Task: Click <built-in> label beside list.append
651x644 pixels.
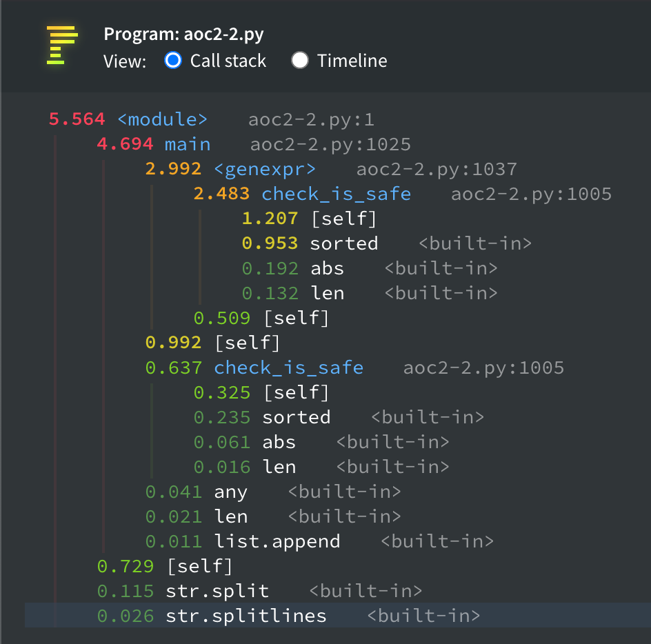Action: pyautogui.click(x=437, y=542)
